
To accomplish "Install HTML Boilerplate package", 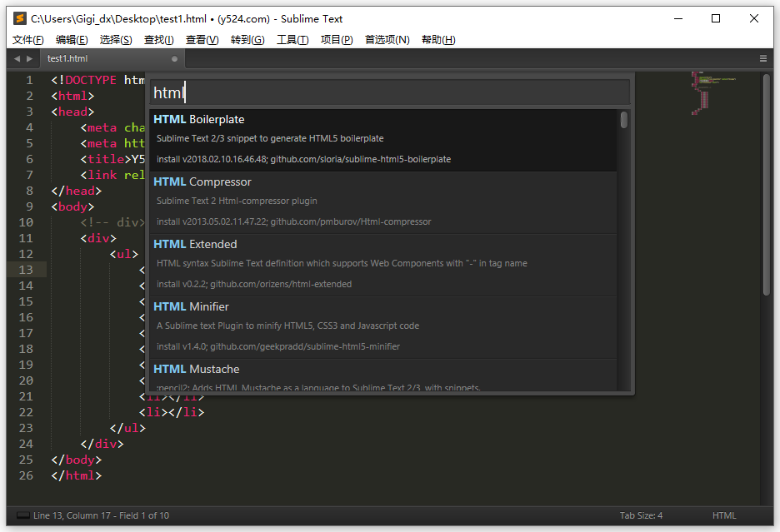I will coord(383,140).
